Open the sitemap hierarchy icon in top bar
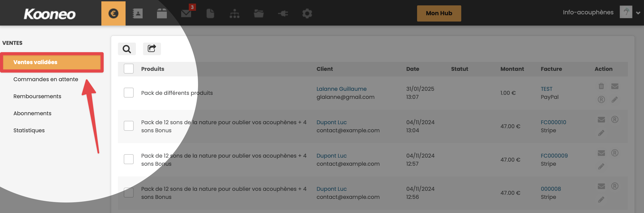644x213 pixels. [x=235, y=13]
